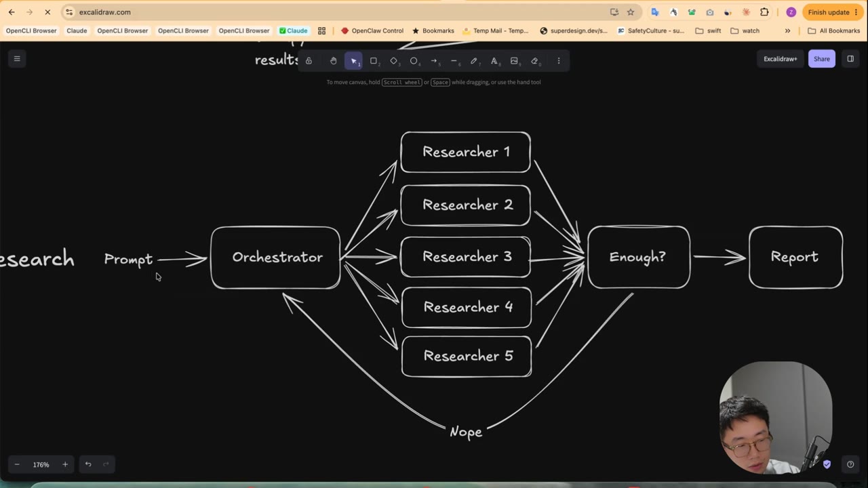Open the Excalidraw hamburger menu
This screenshot has width=868, height=488.
click(17, 59)
